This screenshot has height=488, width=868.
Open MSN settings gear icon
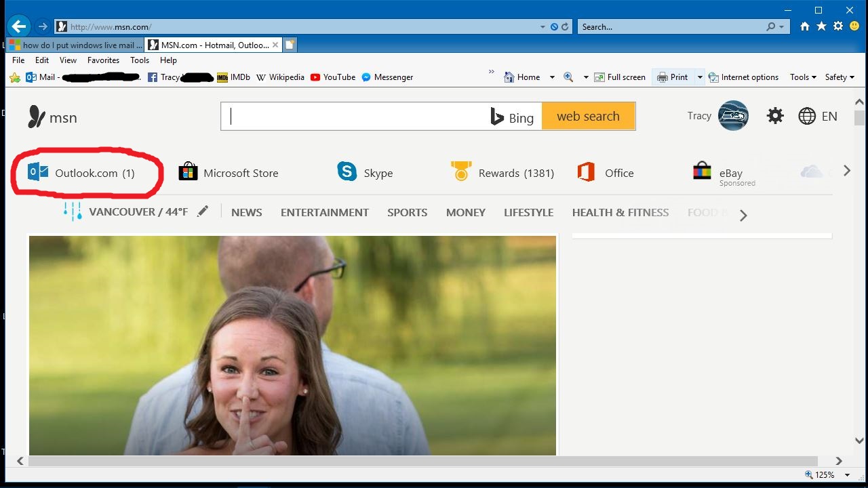coord(775,116)
